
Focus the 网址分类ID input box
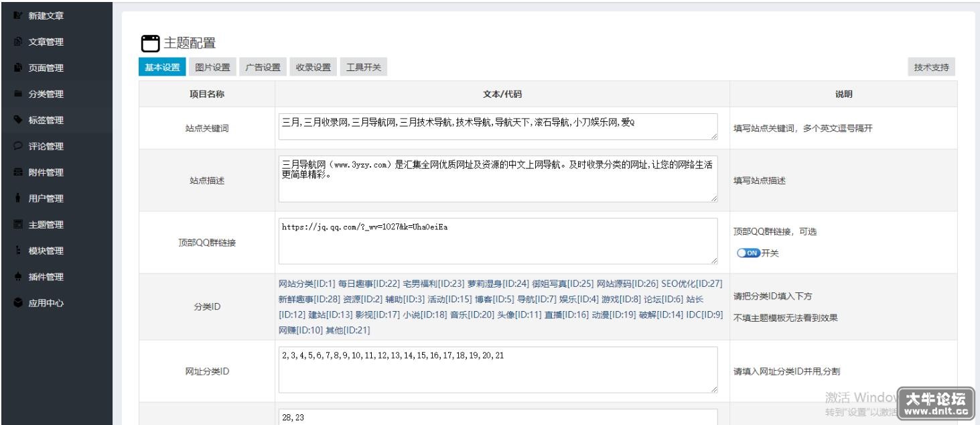tap(498, 369)
